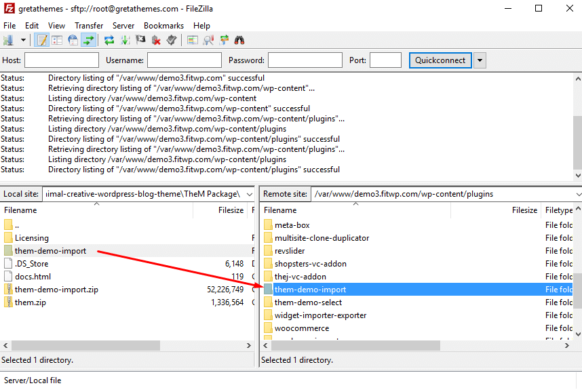Sort remote list by Filetype header
Image resolution: width=582 pixels, height=392 pixels.
click(x=558, y=210)
